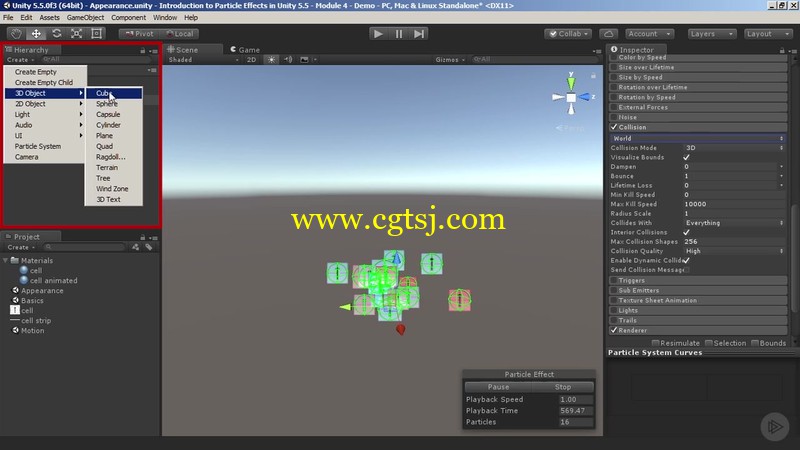
Task: Choose Cube from 3D Object submenu
Action: [x=114, y=93]
